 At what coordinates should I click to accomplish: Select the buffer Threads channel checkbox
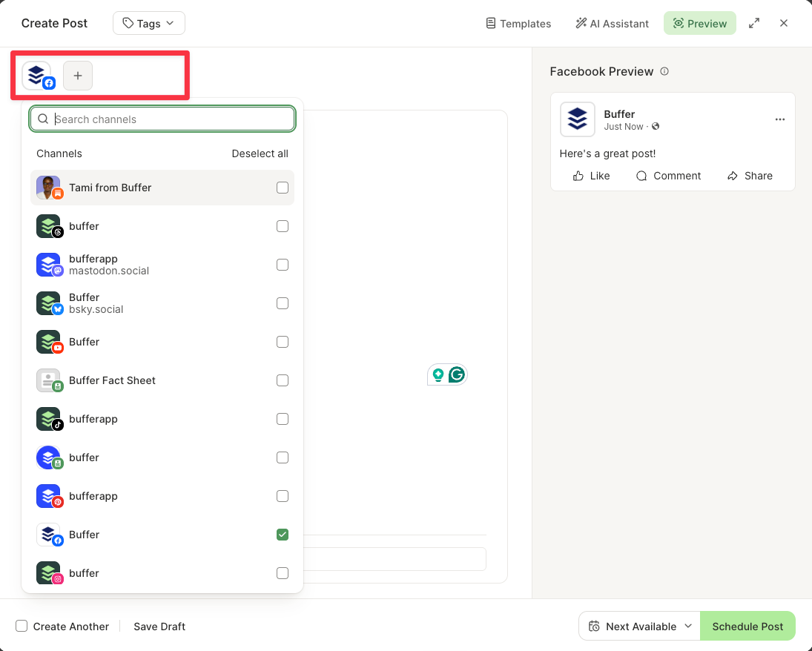point(283,226)
